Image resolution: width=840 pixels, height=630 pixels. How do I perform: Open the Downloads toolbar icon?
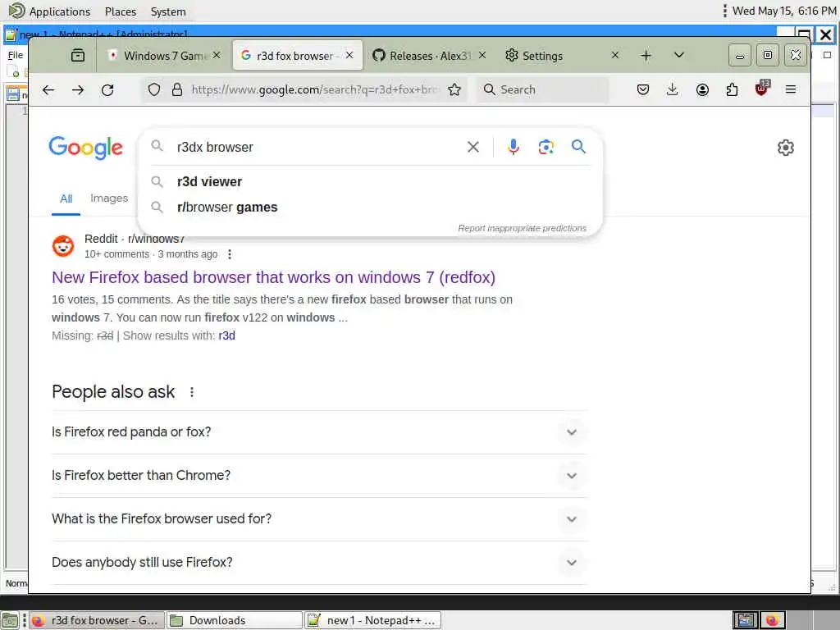673,89
